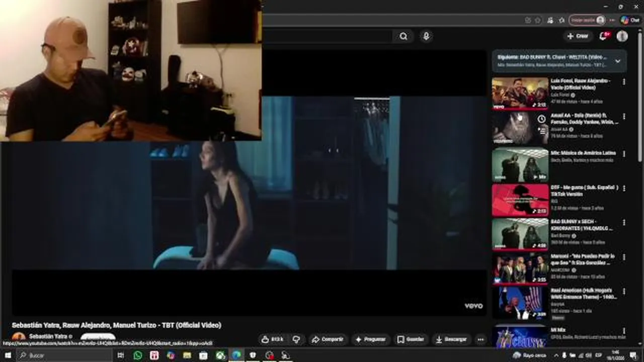The width and height of the screenshot is (644, 362).
Task: Open Microsoft Store from the taskbar
Action: coord(203,355)
